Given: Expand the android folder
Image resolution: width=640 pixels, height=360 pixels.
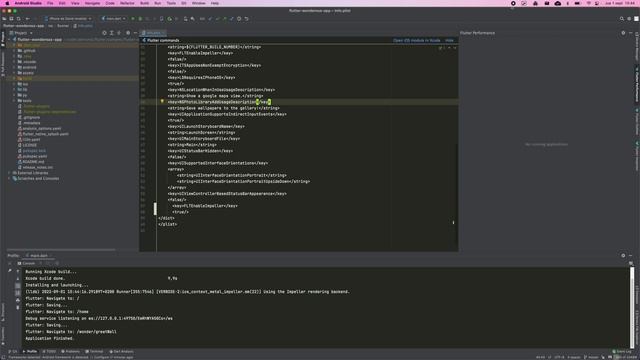Looking at the screenshot, I should 14,67.
